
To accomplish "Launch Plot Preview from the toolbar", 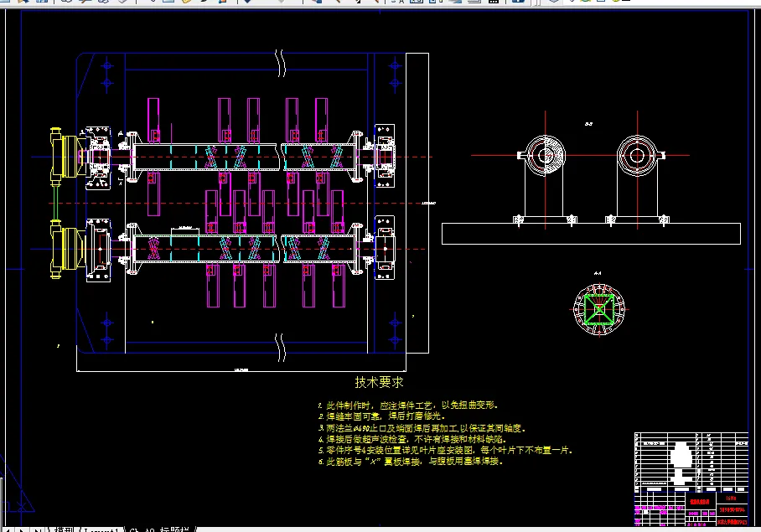I will coord(84,3).
